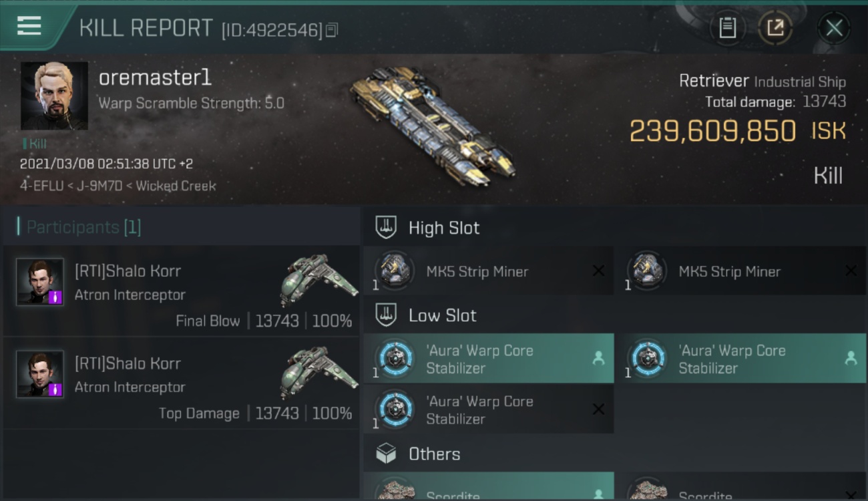Share kill report via export icon

(775, 28)
